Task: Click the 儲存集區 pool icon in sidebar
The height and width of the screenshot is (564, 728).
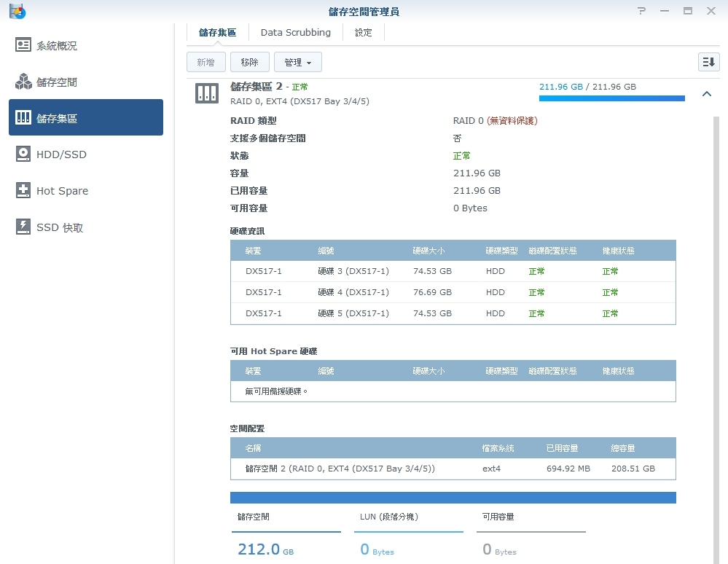Action: [x=23, y=117]
